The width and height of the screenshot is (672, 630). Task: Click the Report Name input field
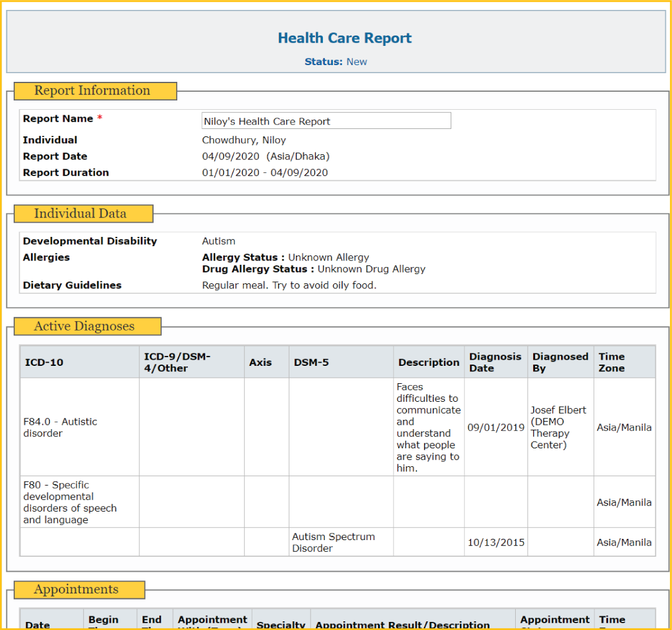click(x=326, y=121)
